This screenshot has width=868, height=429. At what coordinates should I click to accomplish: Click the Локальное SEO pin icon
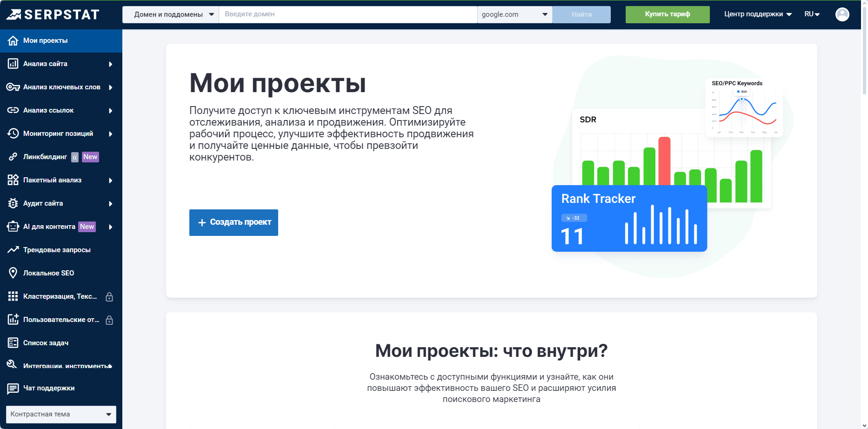coord(13,273)
